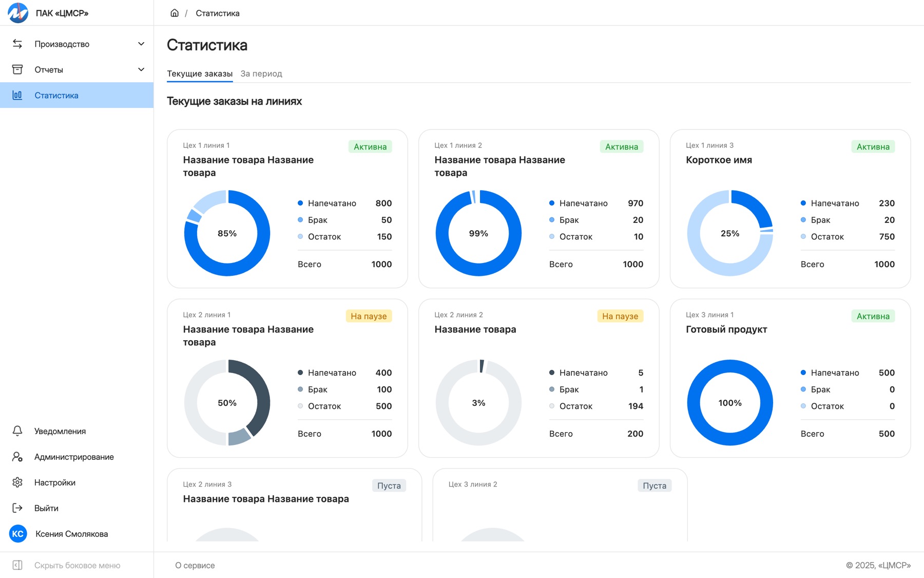Image resolution: width=924 pixels, height=578 pixels.
Task: Switch to the За период tab
Action: tap(261, 73)
